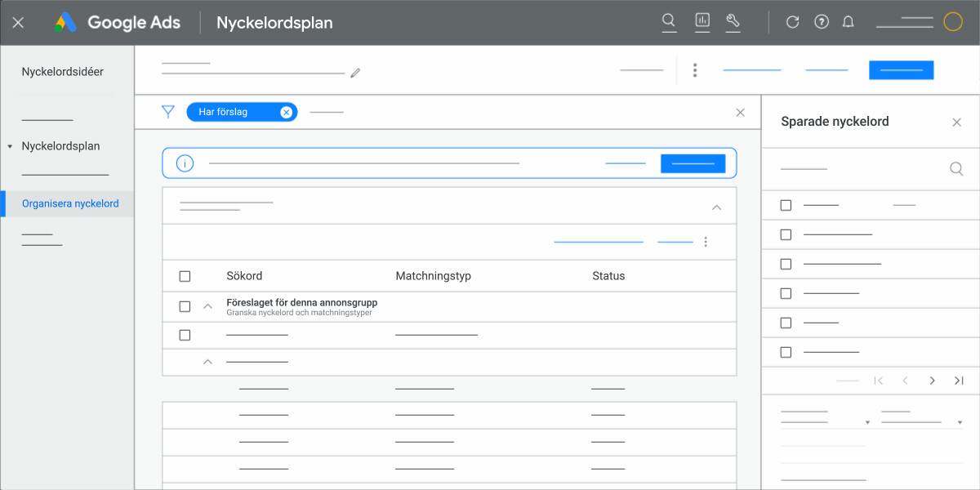The height and width of the screenshot is (490, 980).
Task: Click the pencil edit icon beside plan name
Action: (355, 73)
